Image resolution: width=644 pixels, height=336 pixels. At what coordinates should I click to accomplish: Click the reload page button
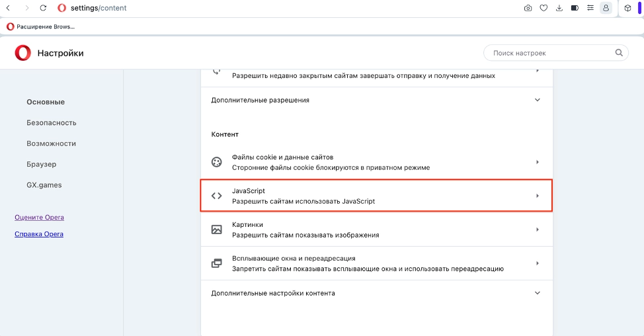tap(43, 8)
